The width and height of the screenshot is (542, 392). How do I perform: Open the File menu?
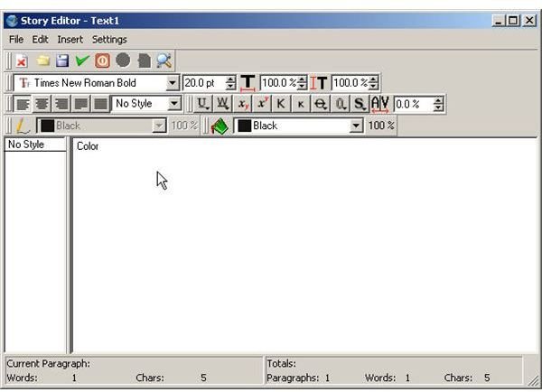tap(16, 40)
